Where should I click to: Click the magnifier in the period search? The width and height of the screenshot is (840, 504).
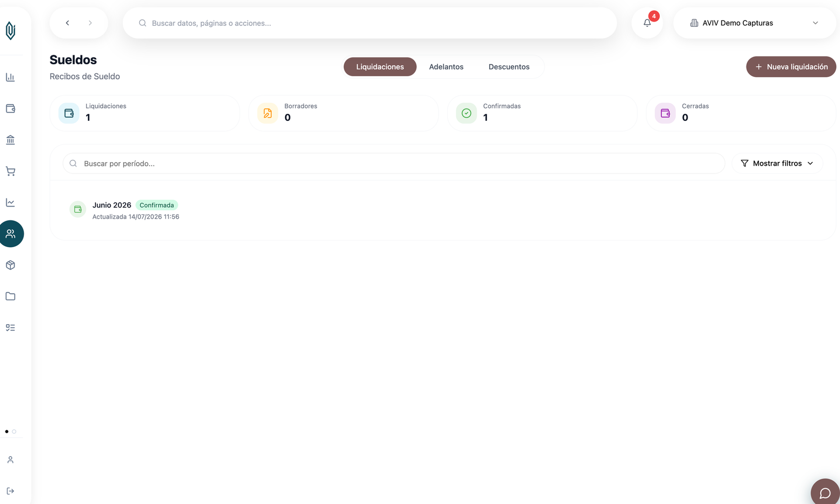click(x=73, y=163)
